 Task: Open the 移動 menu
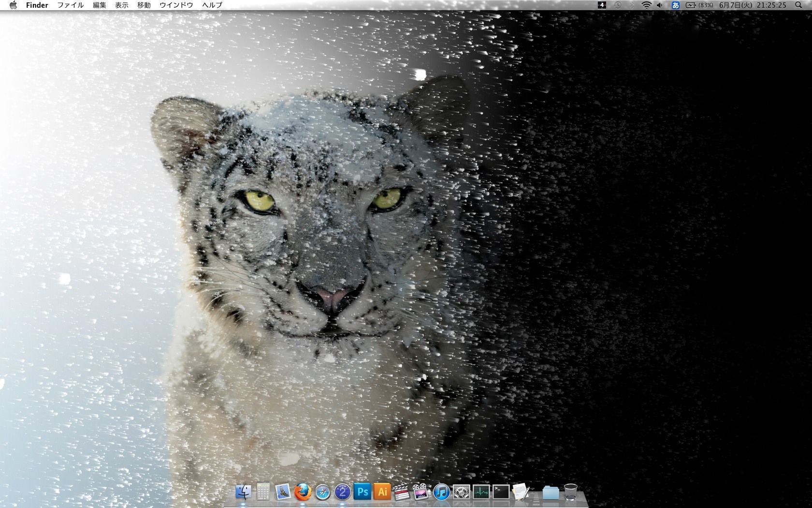coord(144,5)
